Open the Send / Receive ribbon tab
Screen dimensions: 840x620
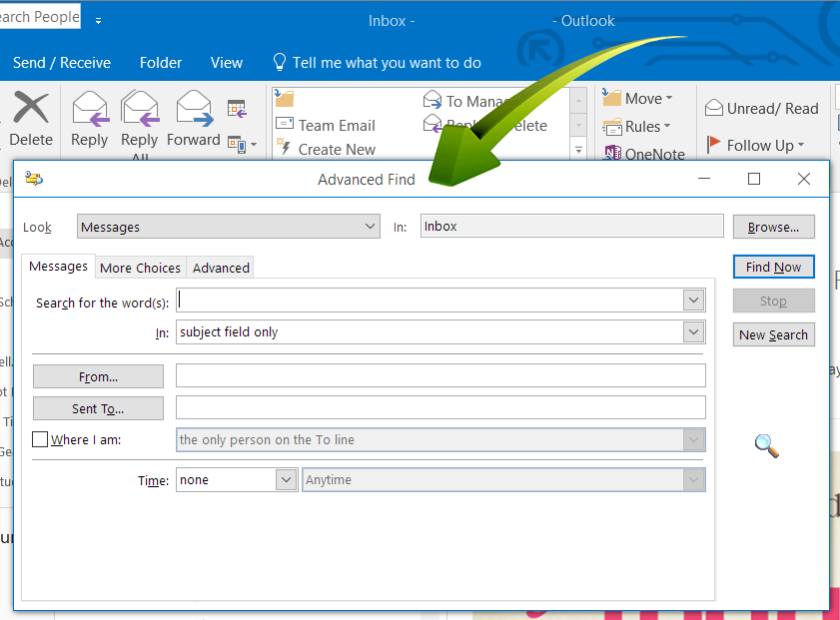[x=62, y=63]
